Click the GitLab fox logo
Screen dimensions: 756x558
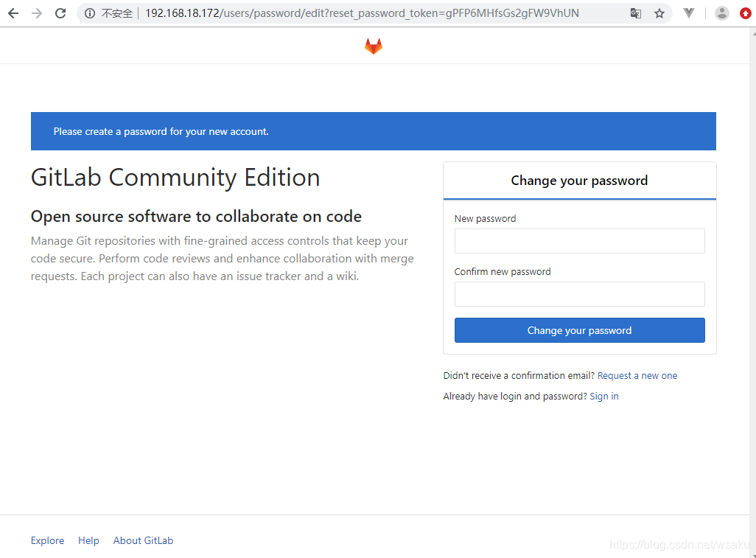click(373, 46)
